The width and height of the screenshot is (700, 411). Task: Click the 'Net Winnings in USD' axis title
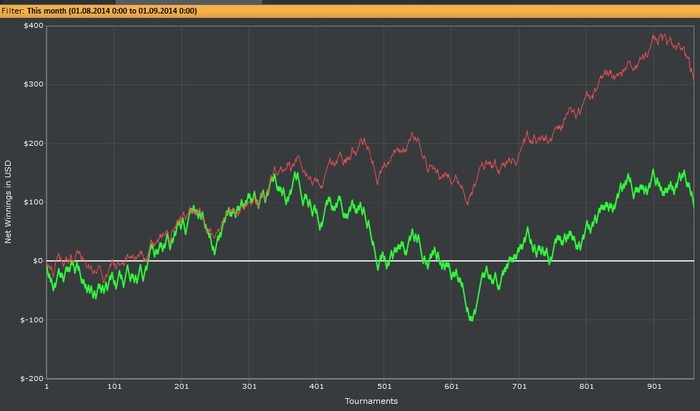tap(8, 202)
